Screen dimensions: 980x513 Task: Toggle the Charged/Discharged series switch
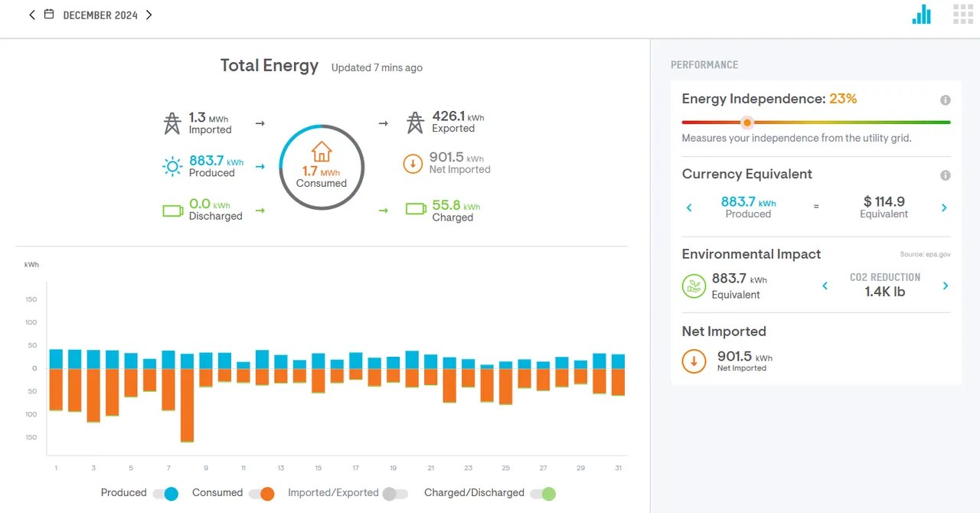point(543,494)
